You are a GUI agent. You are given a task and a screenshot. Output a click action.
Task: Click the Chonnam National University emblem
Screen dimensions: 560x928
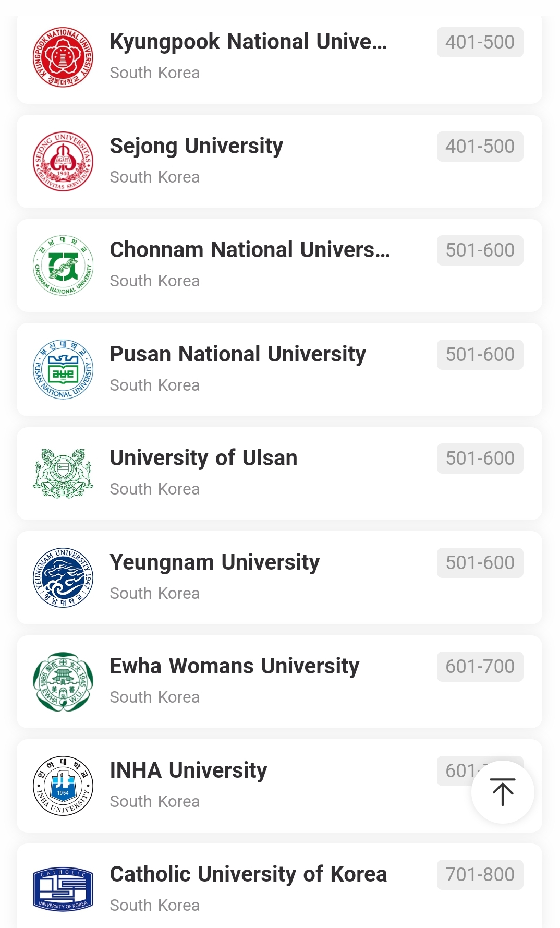point(63,266)
